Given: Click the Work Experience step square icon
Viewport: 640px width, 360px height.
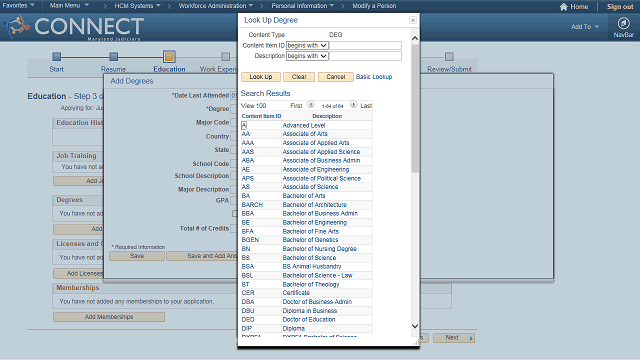Looking at the screenshot, I should (x=225, y=56).
